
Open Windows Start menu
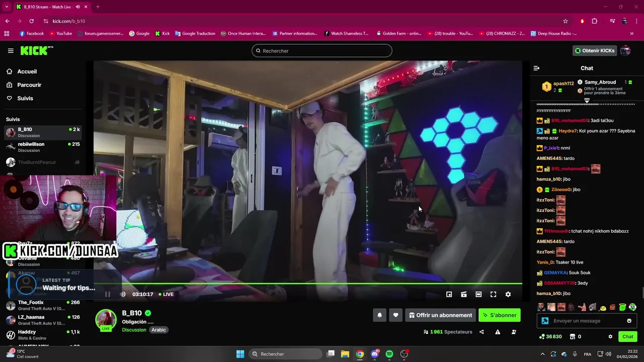click(240, 354)
